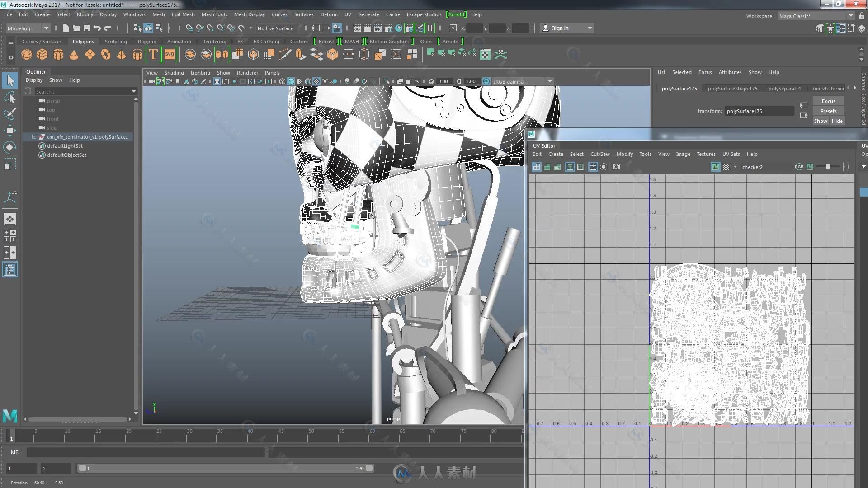Toggle viewport grid display button
This screenshot has height=488, width=868.
tap(217, 81)
